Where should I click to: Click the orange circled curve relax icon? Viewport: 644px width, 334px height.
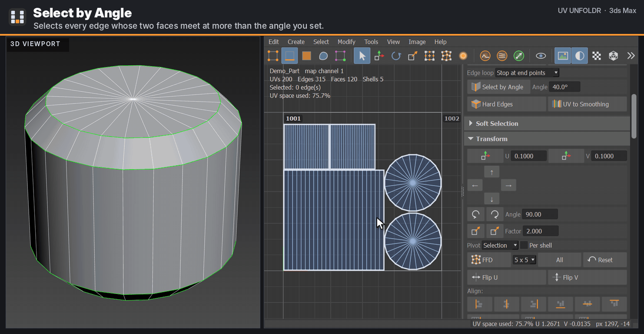click(485, 56)
